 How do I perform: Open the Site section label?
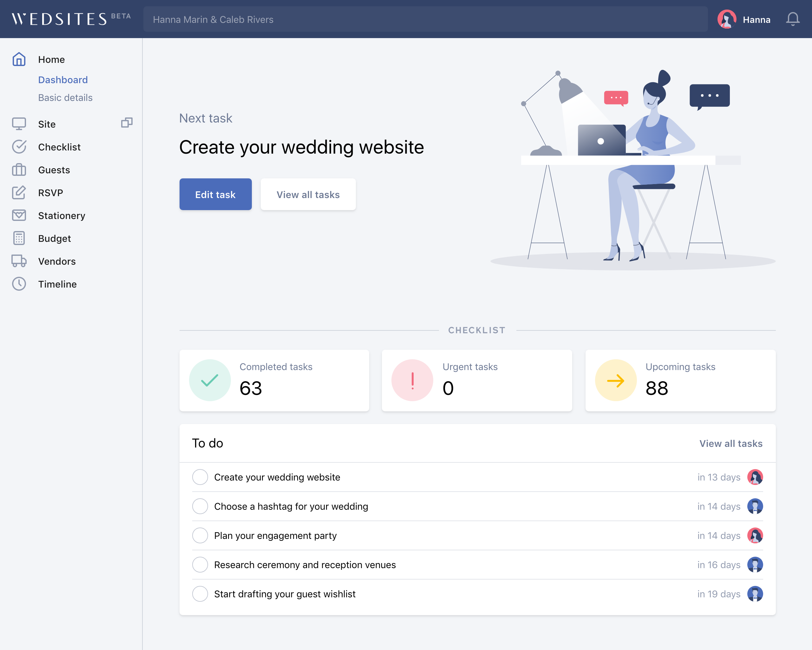47,124
